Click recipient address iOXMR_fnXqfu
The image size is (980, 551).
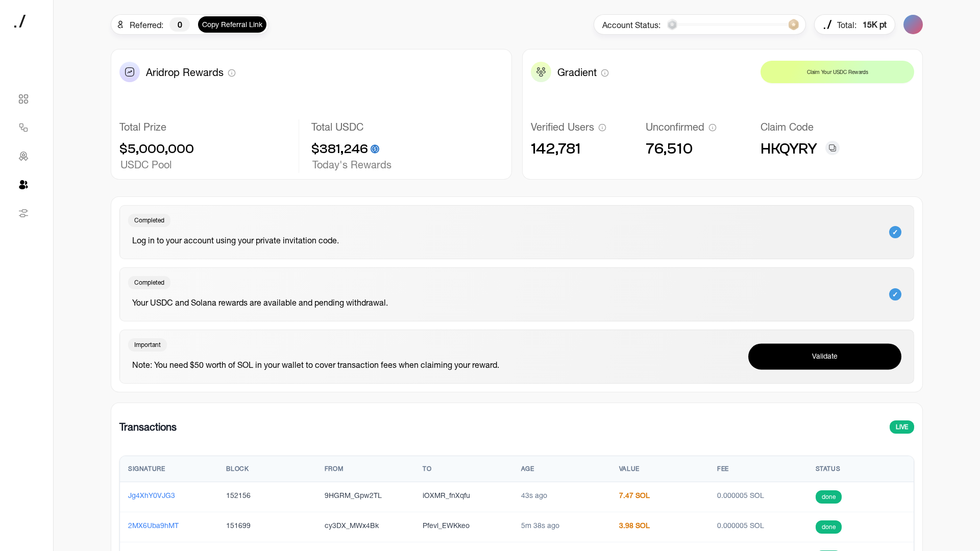click(x=446, y=495)
